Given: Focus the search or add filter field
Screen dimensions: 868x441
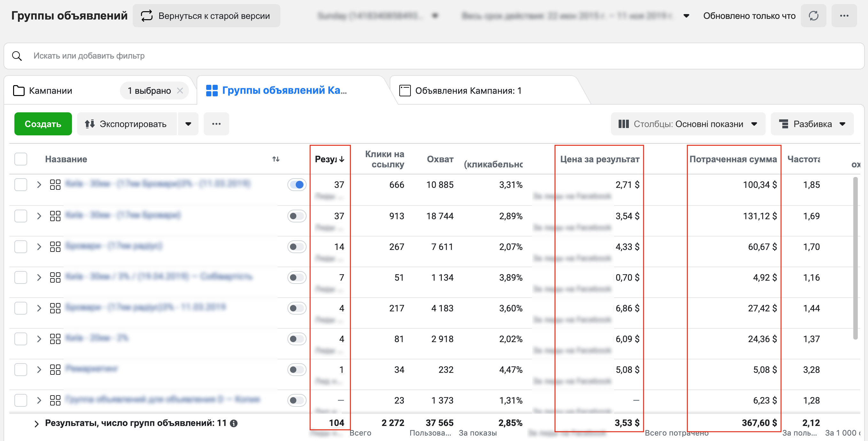Looking at the screenshot, I should (434, 56).
